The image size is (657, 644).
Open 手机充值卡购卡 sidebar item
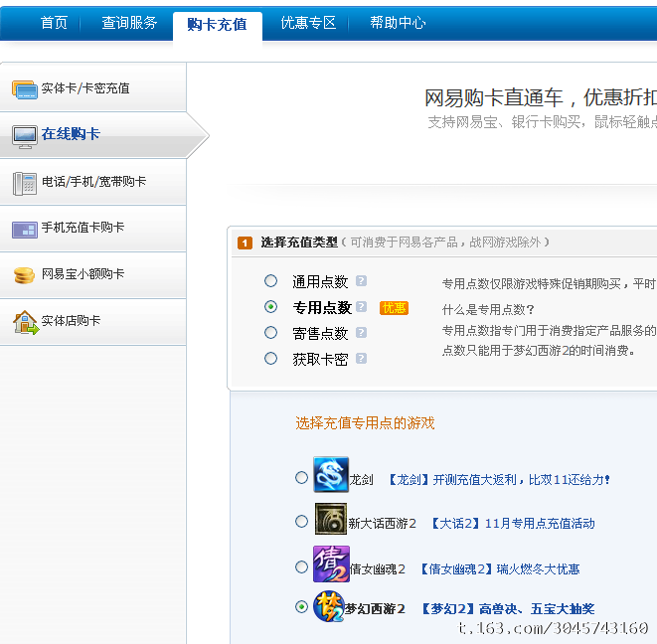point(93,229)
